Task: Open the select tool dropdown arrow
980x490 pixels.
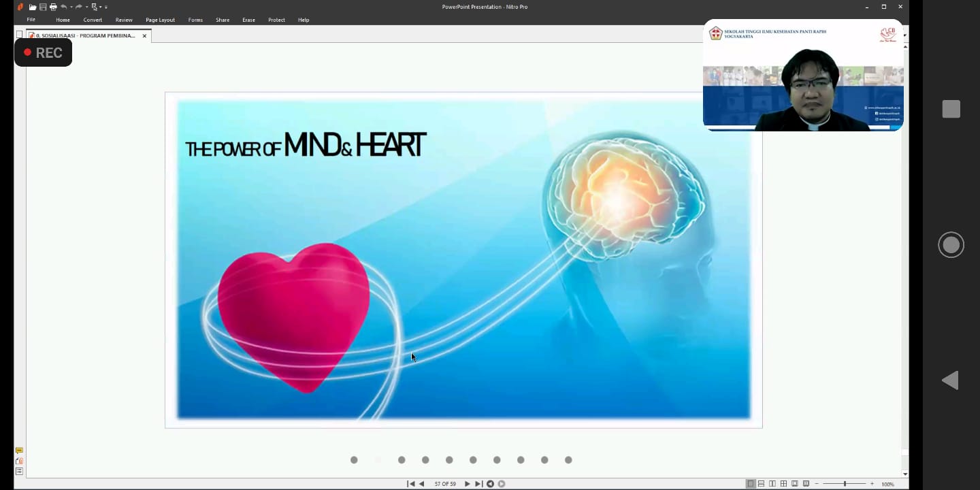Action: click(101, 7)
